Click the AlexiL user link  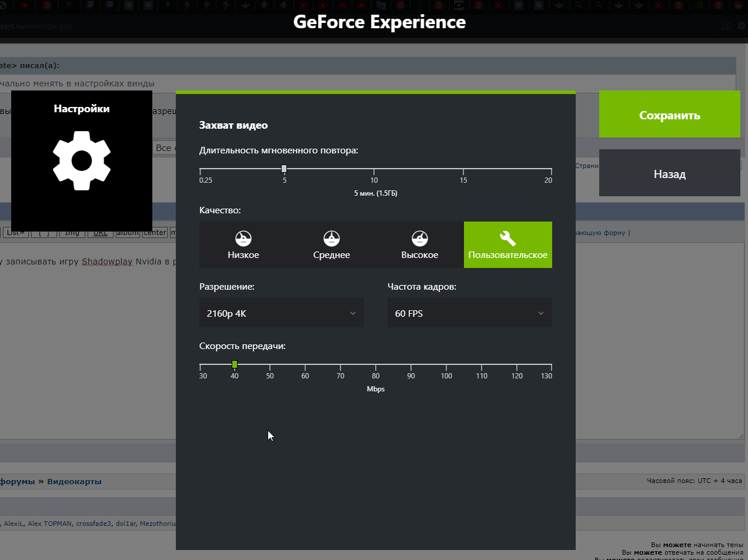[x=14, y=524]
